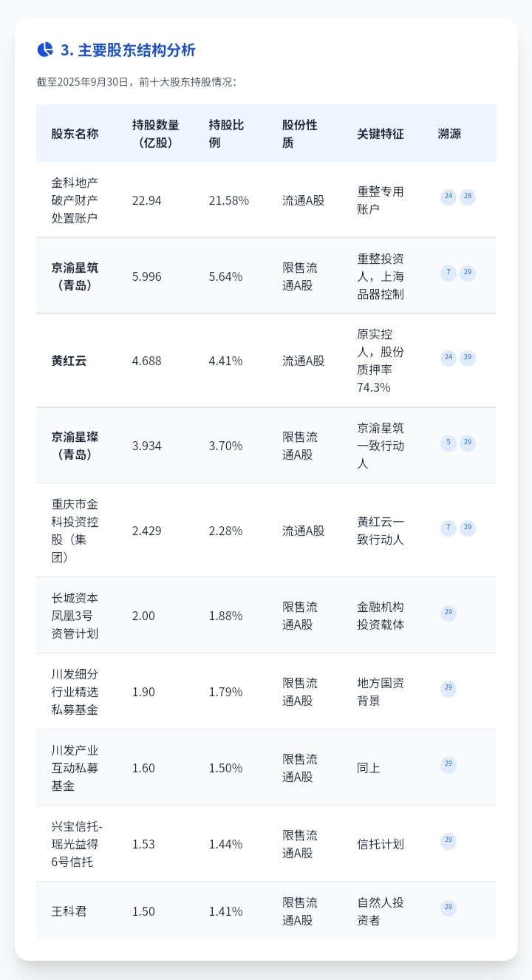532x980 pixels.
Task: Click the pie chart icon beside the section heading
Action: (45, 50)
